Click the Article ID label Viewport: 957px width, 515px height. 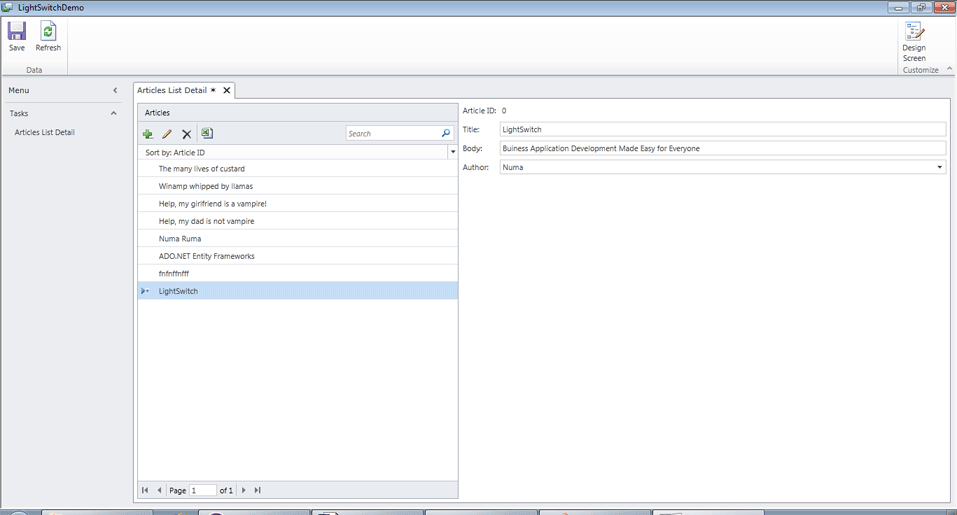tap(479, 110)
